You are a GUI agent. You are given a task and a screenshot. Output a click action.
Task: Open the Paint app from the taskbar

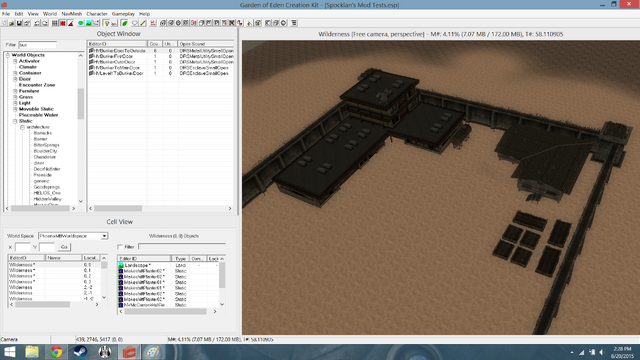tap(153, 352)
